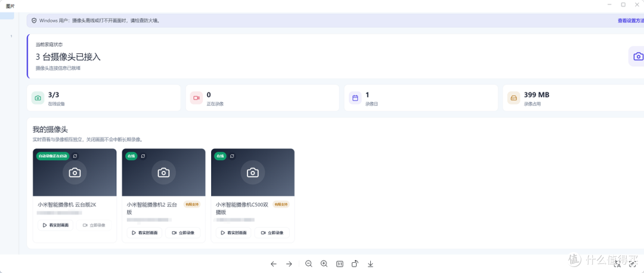Image resolution: width=644 pixels, height=273 pixels.
Task: Click the purple 录像日 calendar icon
Action: [355, 98]
